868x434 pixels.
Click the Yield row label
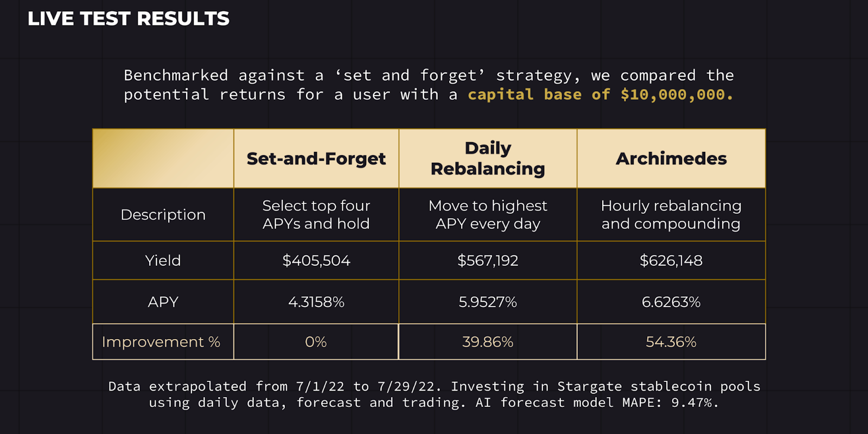(x=163, y=260)
